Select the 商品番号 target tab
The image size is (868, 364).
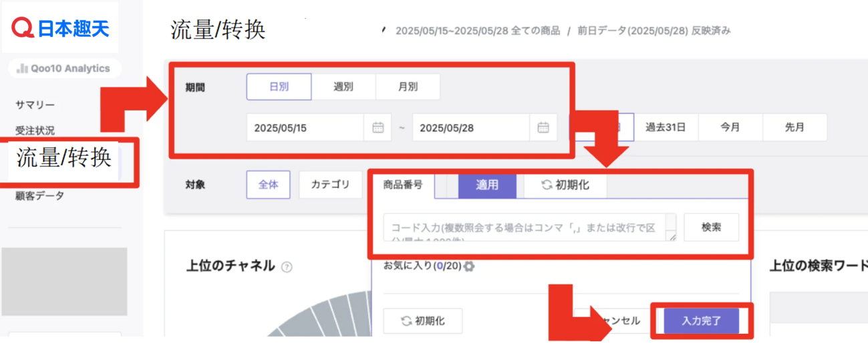point(403,185)
